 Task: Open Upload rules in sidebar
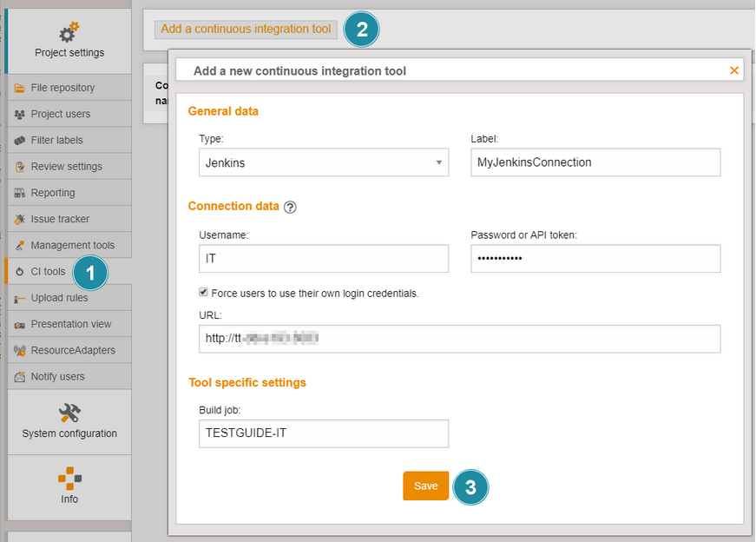[59, 298]
